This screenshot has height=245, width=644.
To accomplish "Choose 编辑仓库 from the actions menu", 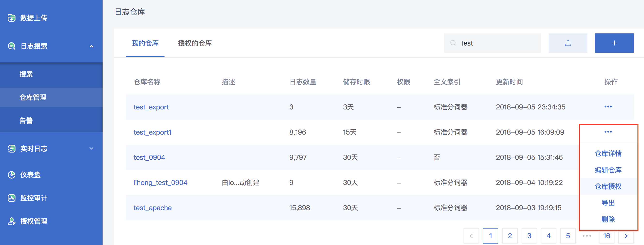I will (608, 170).
